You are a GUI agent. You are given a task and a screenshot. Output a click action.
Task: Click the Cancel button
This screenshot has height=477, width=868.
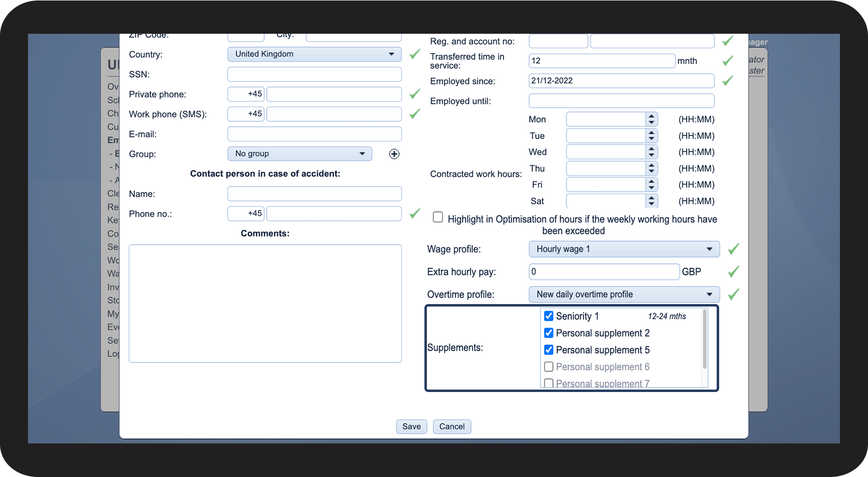tap(452, 426)
